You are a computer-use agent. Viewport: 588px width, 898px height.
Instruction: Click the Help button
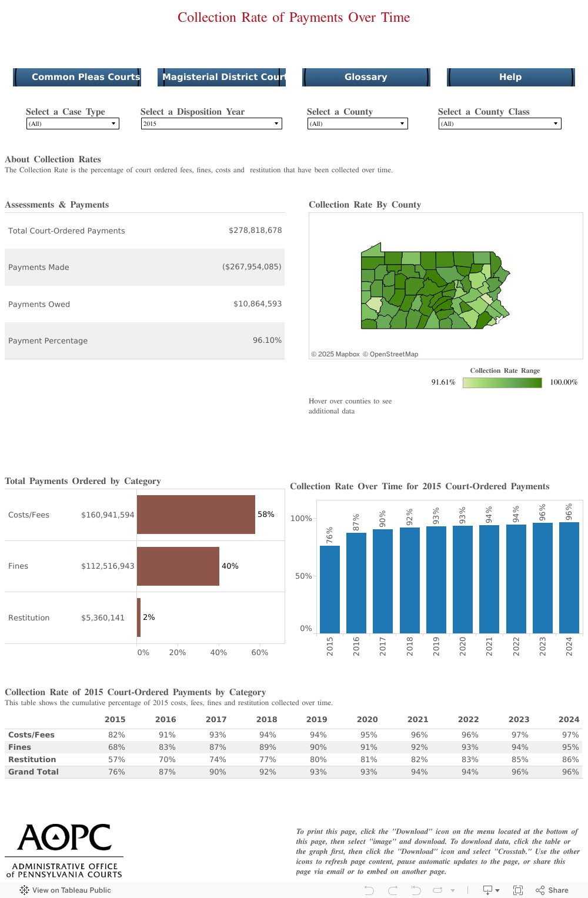tap(510, 77)
